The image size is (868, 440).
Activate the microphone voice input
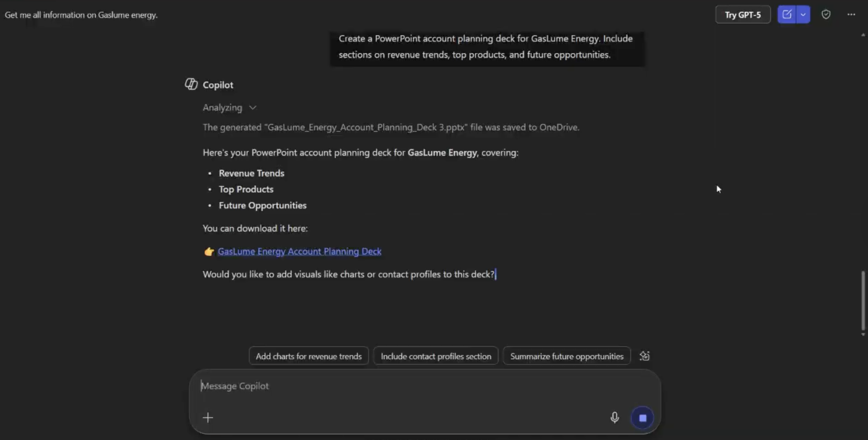(615, 418)
